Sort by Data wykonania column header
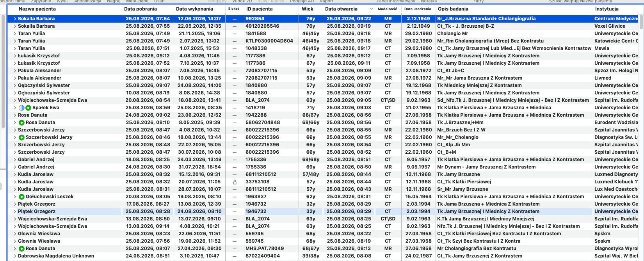This screenshot has height=261, width=644. tap(194, 9)
